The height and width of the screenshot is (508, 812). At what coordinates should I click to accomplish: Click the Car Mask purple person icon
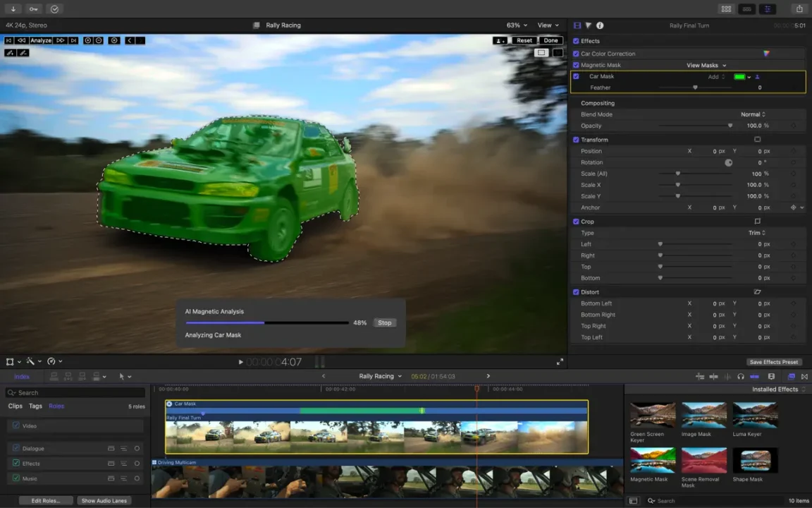coord(757,77)
